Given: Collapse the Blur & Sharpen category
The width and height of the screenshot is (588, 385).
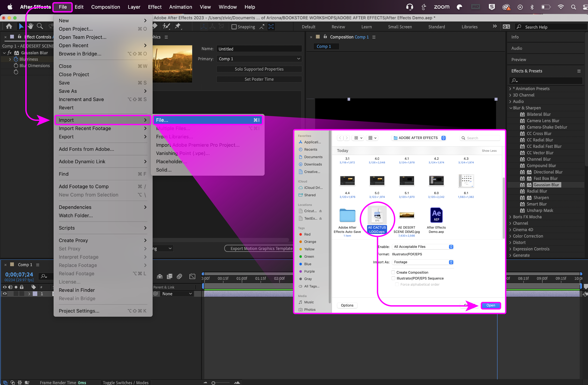Looking at the screenshot, I should [511, 108].
